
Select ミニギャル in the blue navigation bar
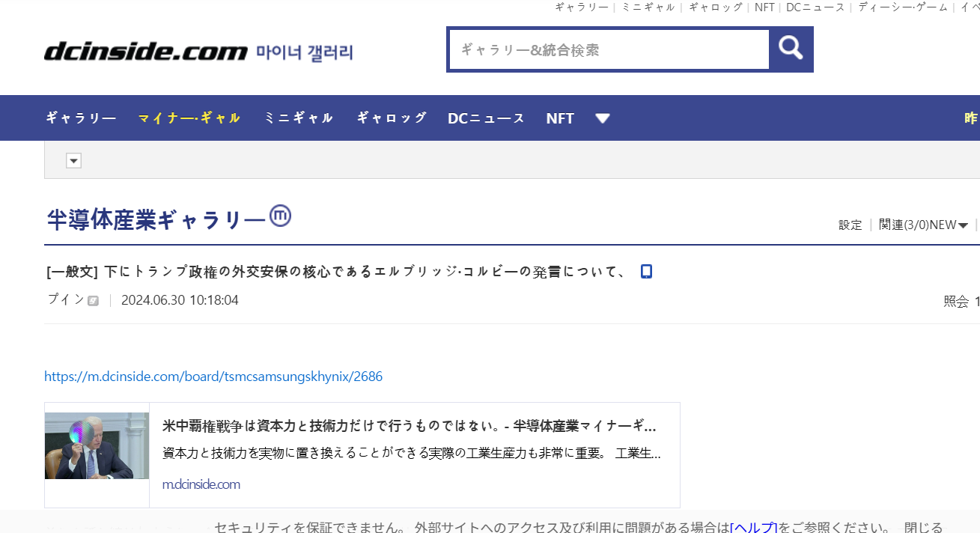(299, 118)
